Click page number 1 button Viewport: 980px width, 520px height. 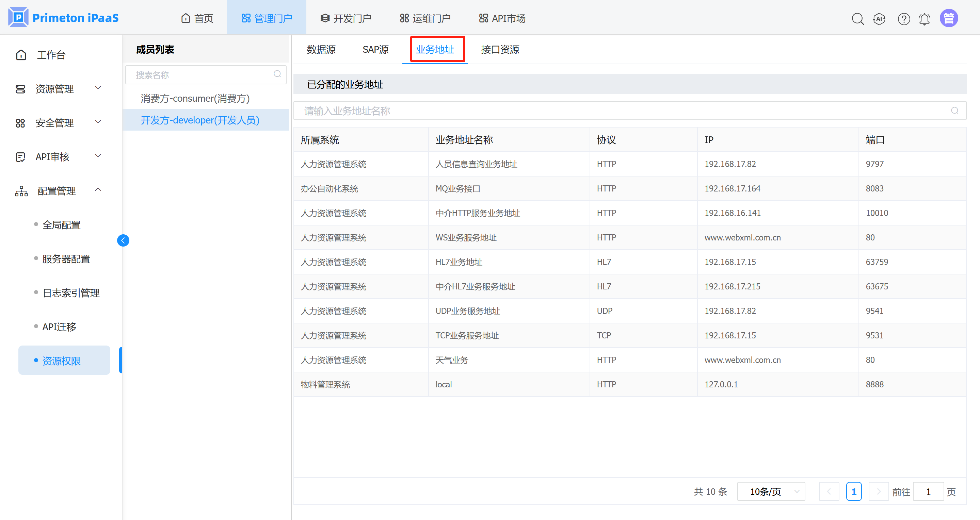pyautogui.click(x=854, y=491)
